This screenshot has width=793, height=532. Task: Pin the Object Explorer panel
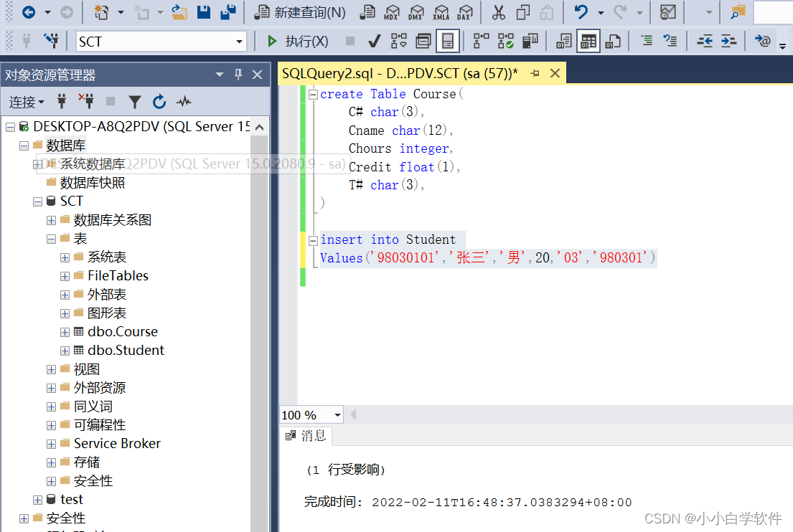238,75
